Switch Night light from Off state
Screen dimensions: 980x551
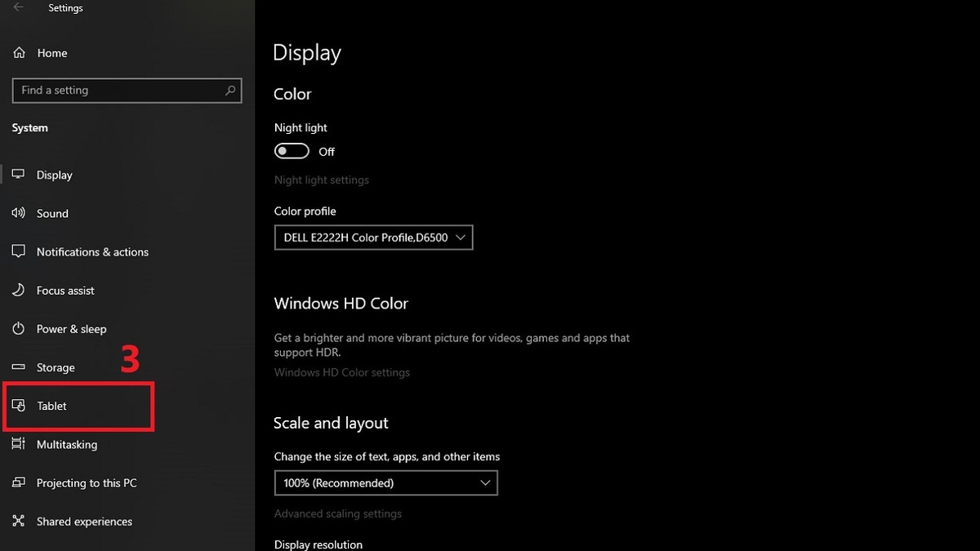point(292,151)
